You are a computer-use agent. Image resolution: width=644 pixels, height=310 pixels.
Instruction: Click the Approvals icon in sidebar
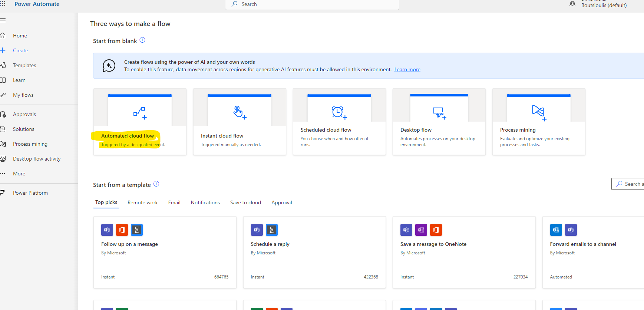(3, 114)
